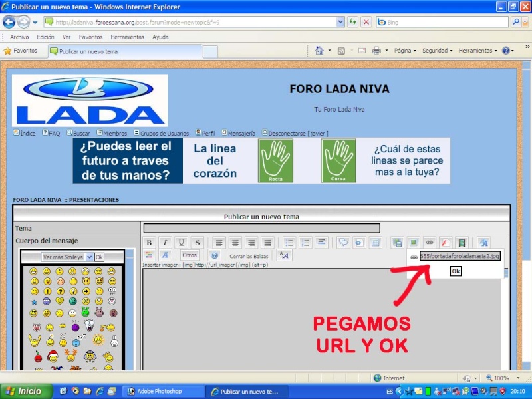This screenshot has height=399, width=532.
Task: Open the text color palette icon
Action: click(x=149, y=255)
